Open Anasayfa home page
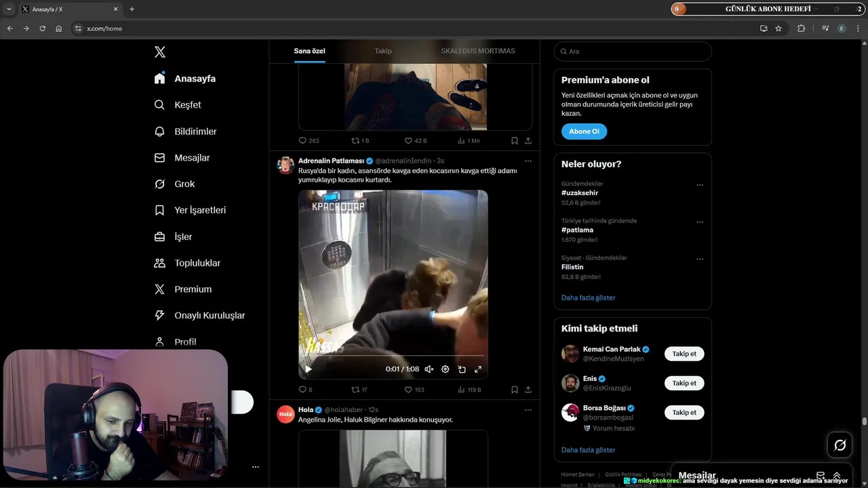 [185, 79]
